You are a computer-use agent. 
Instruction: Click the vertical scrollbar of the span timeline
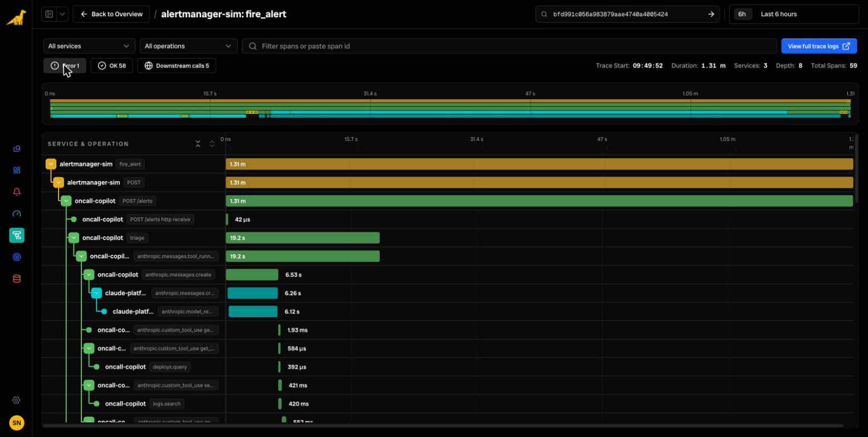tap(856, 169)
